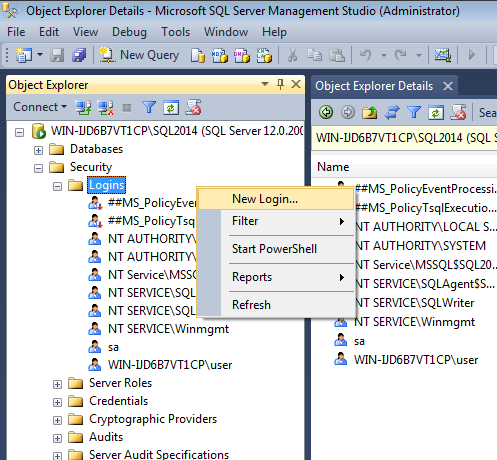Click Delete script icon in Object Explorer toolbar
This screenshot has width=497, height=460.
coord(193,107)
